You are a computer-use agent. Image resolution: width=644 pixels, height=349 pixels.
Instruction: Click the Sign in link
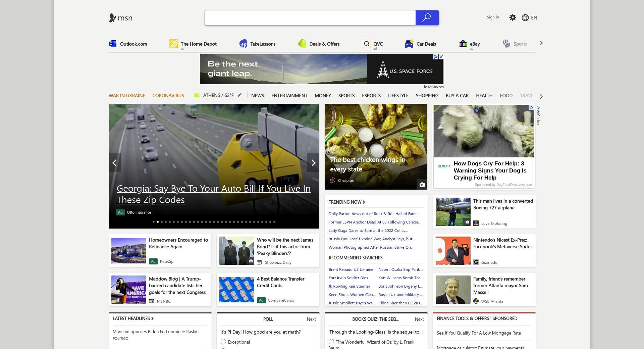coord(493,17)
